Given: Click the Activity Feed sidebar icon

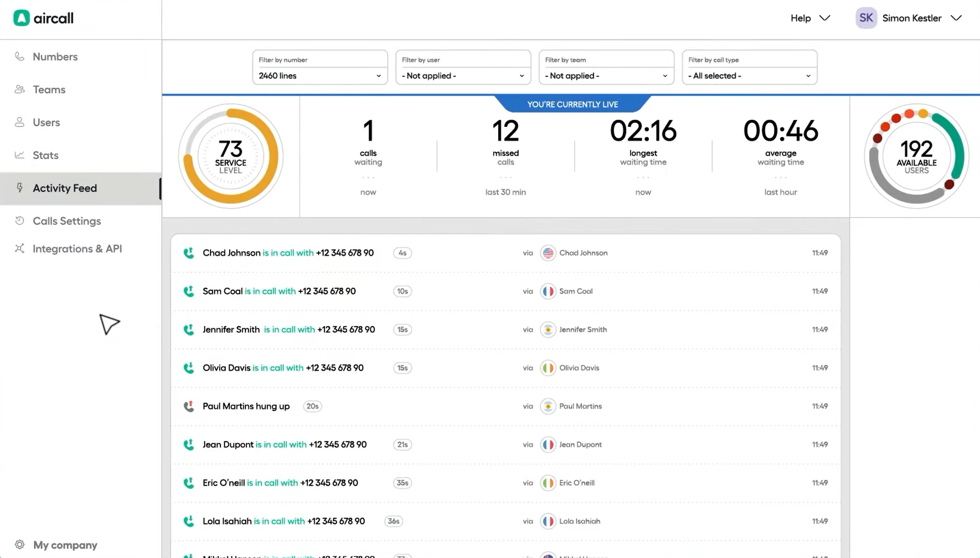Looking at the screenshot, I should [x=18, y=187].
